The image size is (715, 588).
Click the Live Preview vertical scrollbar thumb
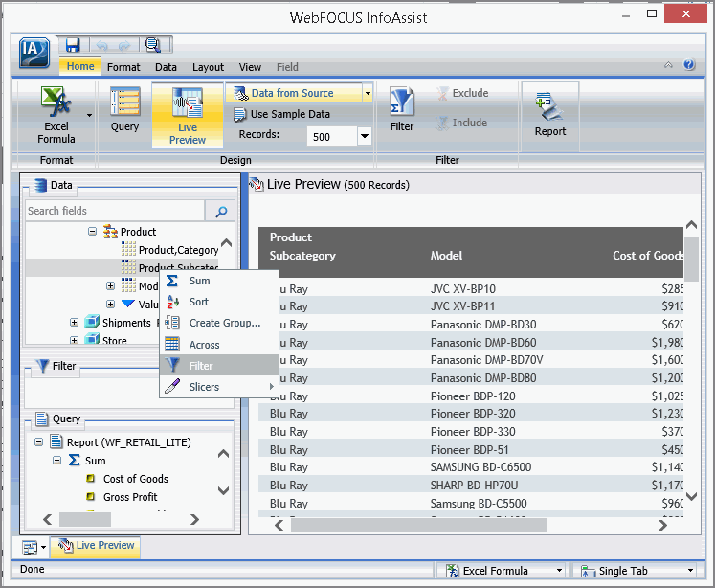click(x=692, y=259)
